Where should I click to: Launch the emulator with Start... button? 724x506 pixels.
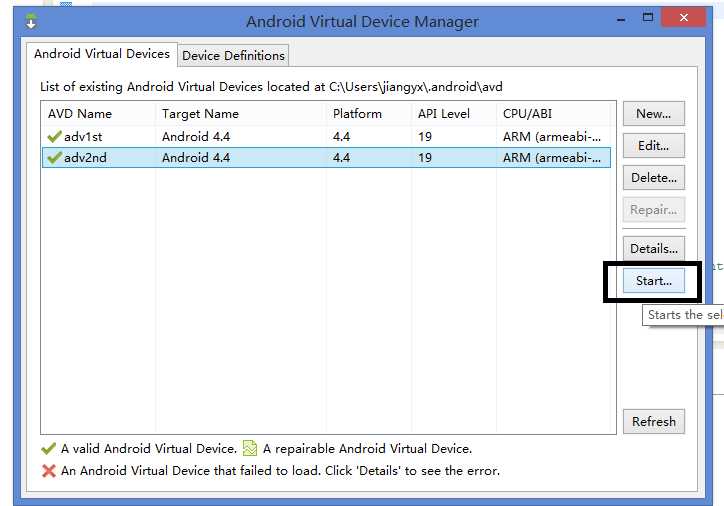653,281
